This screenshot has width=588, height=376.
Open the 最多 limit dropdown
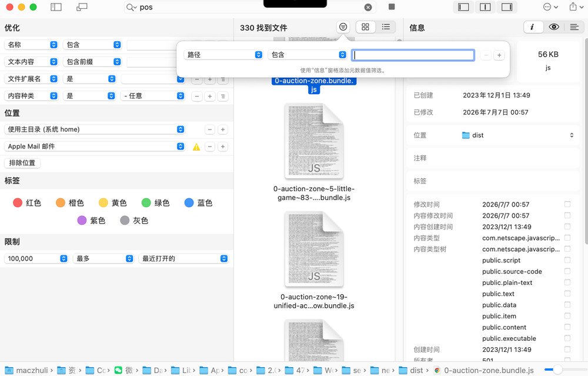tap(103, 258)
